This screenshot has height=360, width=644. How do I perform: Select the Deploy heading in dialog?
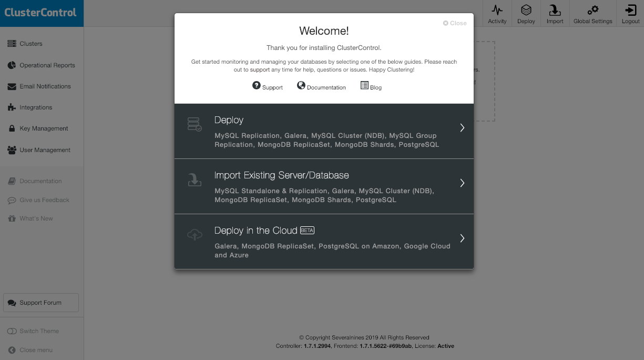click(229, 120)
